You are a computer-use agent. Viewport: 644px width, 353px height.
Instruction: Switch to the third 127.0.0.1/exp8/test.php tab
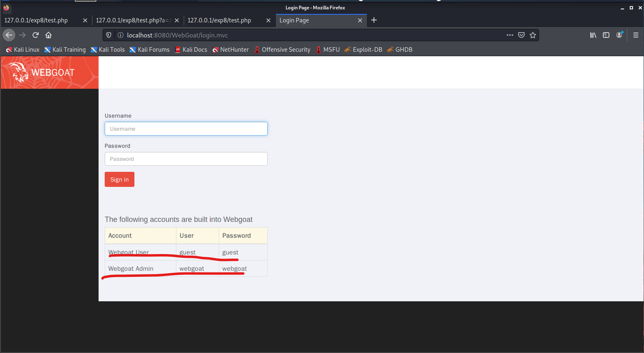click(x=229, y=20)
